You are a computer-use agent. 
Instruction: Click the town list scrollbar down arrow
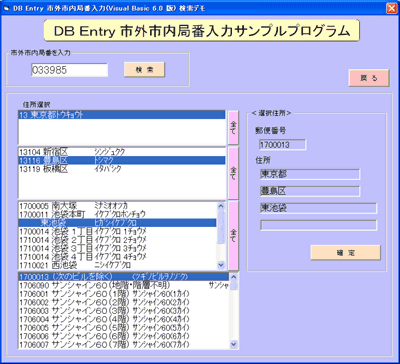pos(221,265)
